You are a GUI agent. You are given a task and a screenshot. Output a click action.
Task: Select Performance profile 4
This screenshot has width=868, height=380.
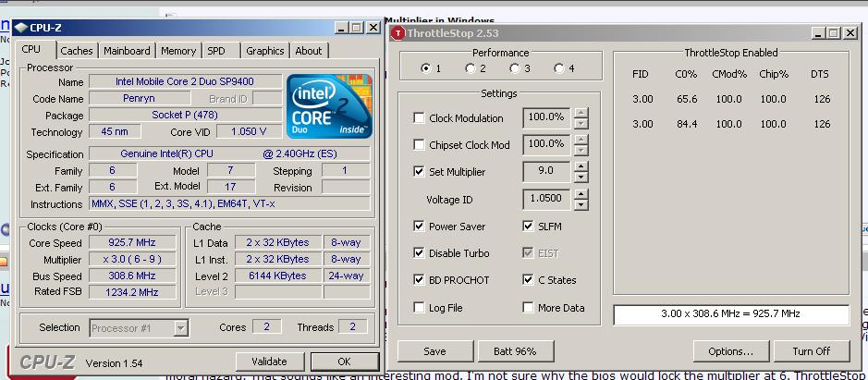pyautogui.click(x=559, y=68)
